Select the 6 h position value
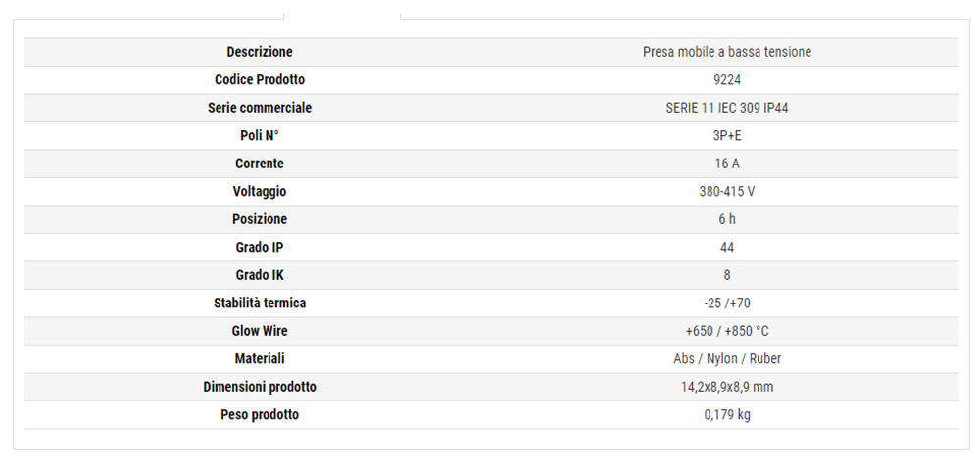The image size is (980, 468). click(x=727, y=219)
